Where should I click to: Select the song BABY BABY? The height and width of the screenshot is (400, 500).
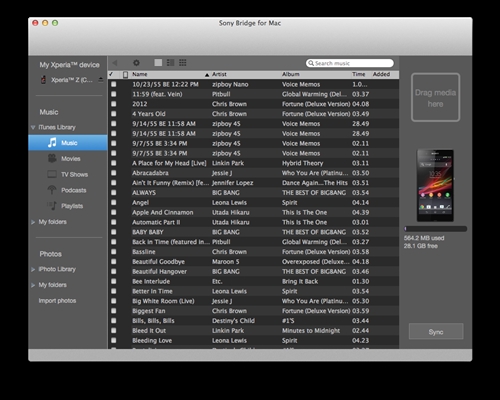tap(148, 232)
